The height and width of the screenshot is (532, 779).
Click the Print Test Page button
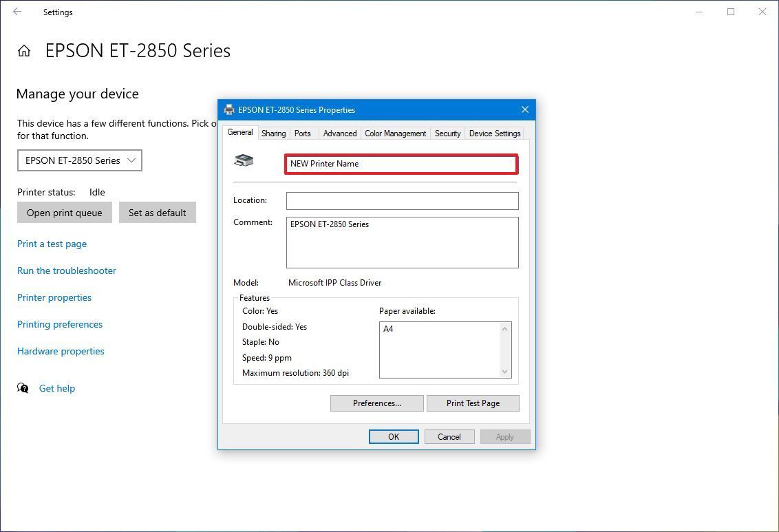pos(473,403)
